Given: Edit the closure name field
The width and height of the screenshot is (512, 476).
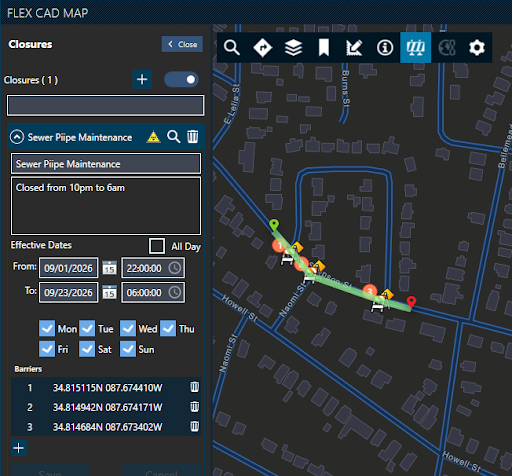Looking at the screenshot, I should pos(106,164).
